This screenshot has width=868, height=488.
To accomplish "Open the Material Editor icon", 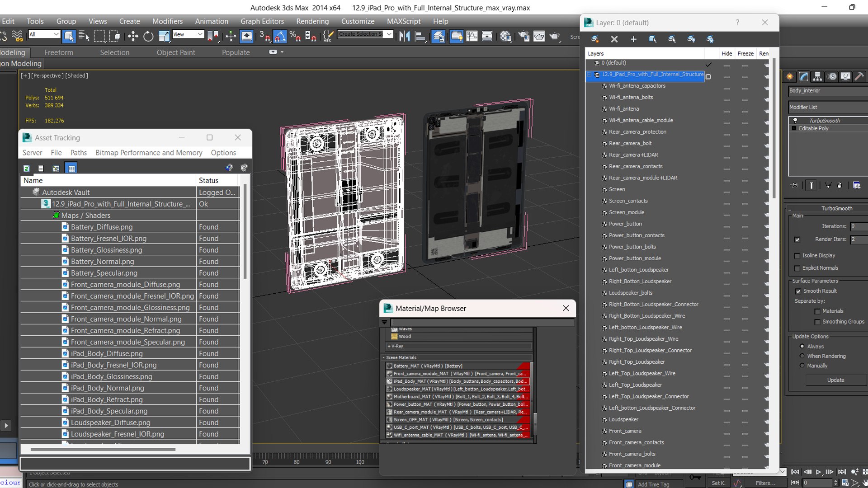I will (505, 36).
